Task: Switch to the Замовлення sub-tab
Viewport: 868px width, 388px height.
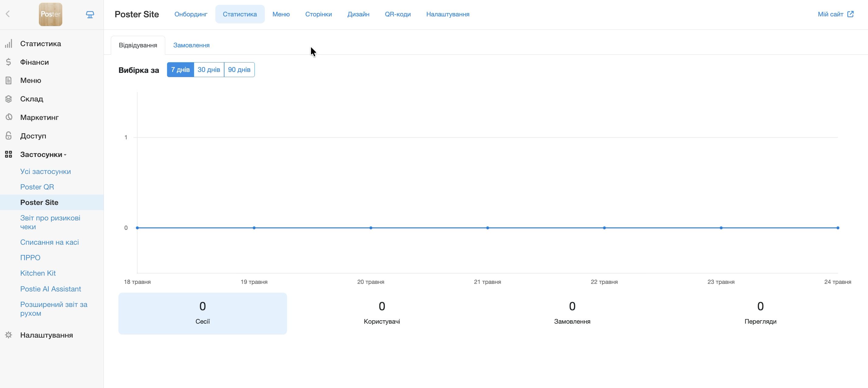Action: click(x=191, y=45)
